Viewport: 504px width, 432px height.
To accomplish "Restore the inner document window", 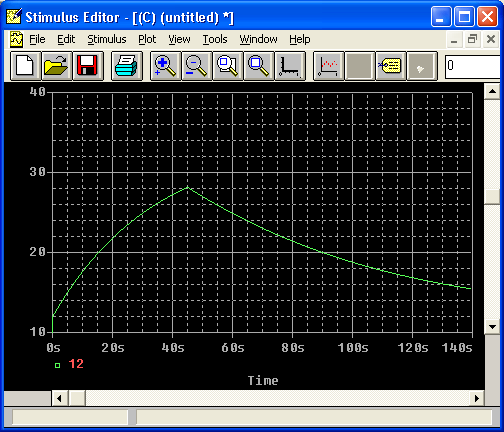I will (472, 39).
